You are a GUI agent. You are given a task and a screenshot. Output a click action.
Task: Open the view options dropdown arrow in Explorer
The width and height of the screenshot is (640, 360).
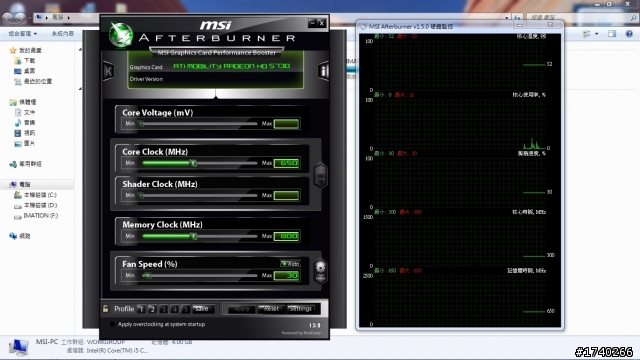tap(597, 34)
